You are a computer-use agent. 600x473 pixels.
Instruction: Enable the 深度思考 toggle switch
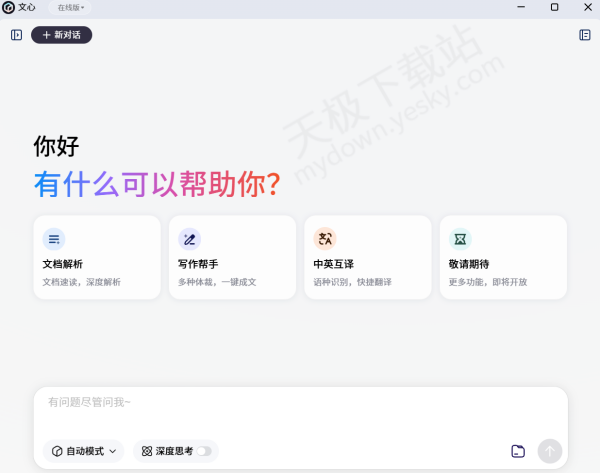point(204,451)
